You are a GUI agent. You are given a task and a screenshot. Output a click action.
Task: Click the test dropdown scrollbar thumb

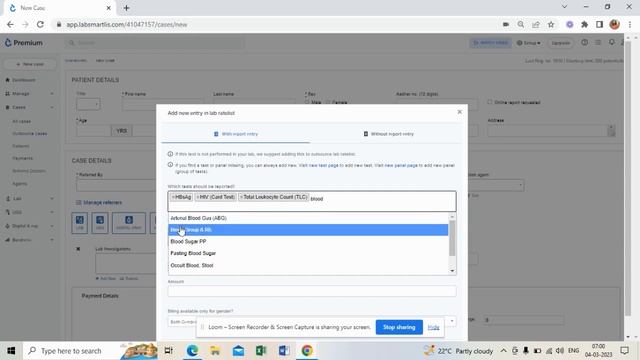[452, 239]
